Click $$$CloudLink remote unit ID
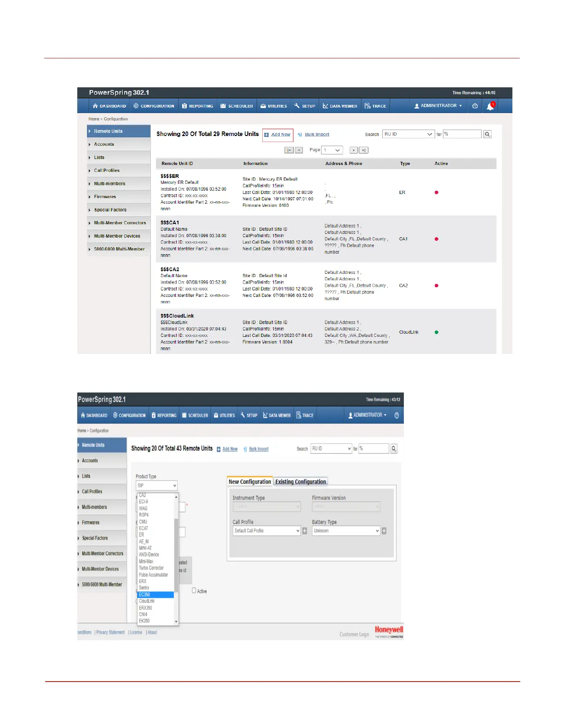This screenshot has height=728, width=563. (177, 316)
